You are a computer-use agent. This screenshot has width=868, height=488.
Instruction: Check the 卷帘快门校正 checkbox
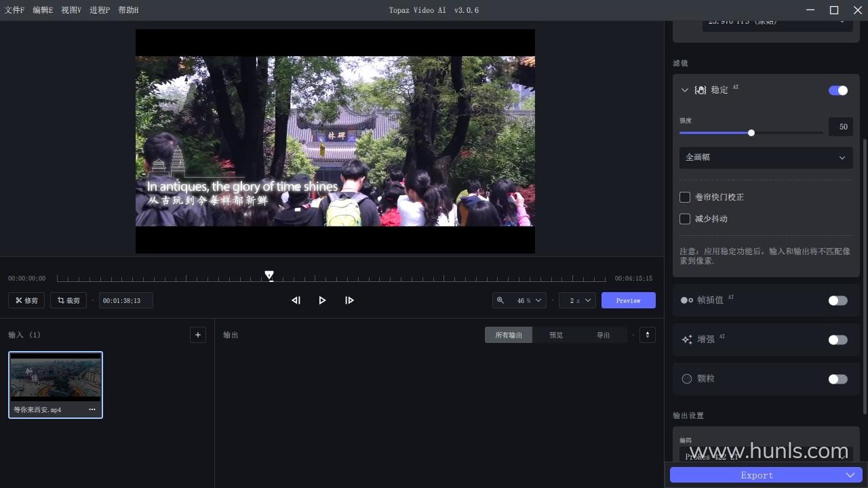685,197
